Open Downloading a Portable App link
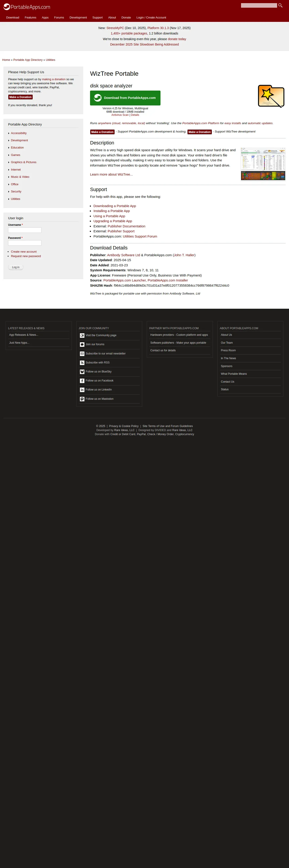 pyautogui.click(x=115, y=206)
